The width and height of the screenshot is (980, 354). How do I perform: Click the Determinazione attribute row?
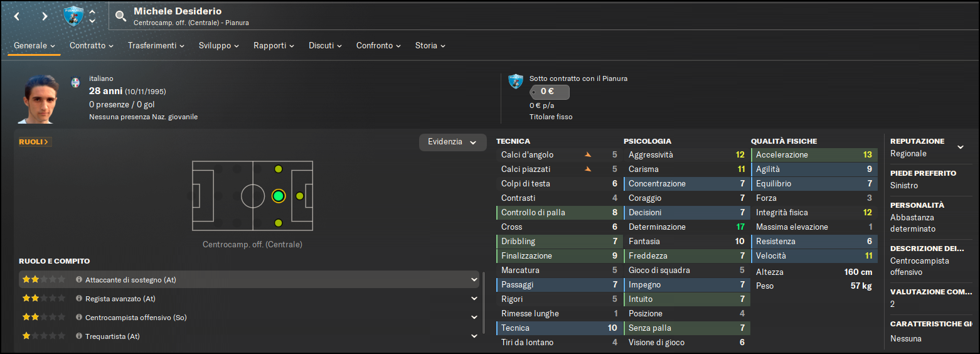coord(686,227)
